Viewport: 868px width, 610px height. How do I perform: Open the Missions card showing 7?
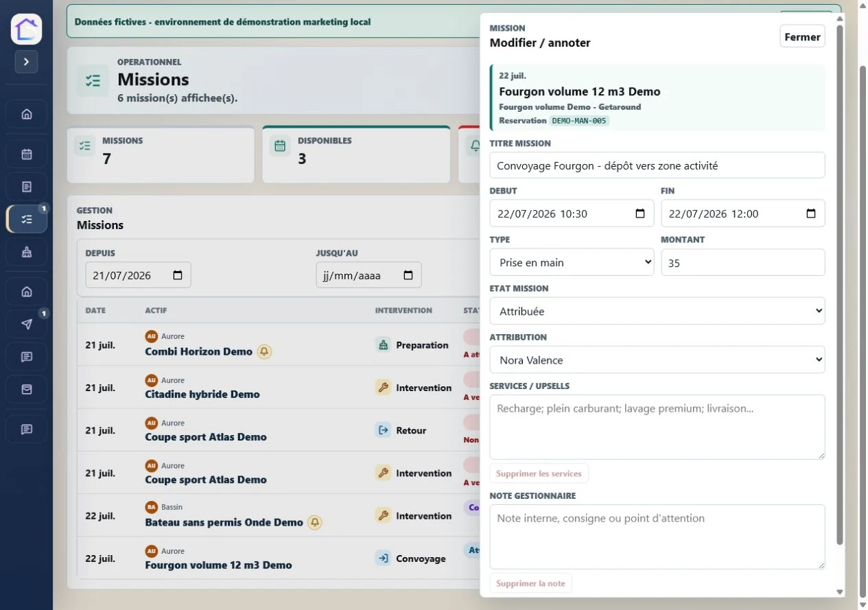[x=161, y=154]
